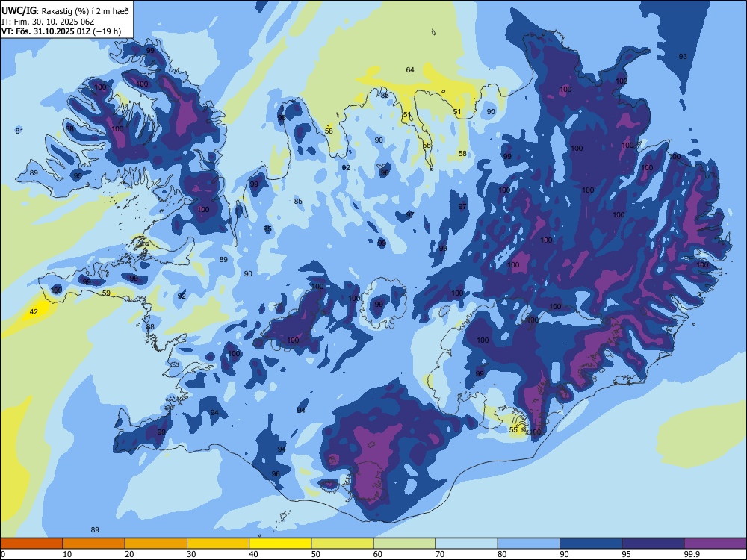Click the 'UWC/IG: Rakastig (%) í 2 m hæð' title
747x560 pixels.
[x=65, y=10]
